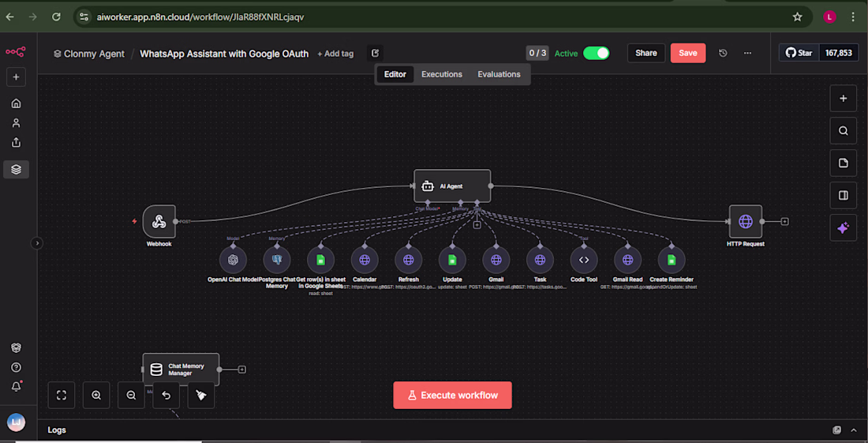This screenshot has width=868, height=443.
Task: Click the Save button
Action: [688, 53]
